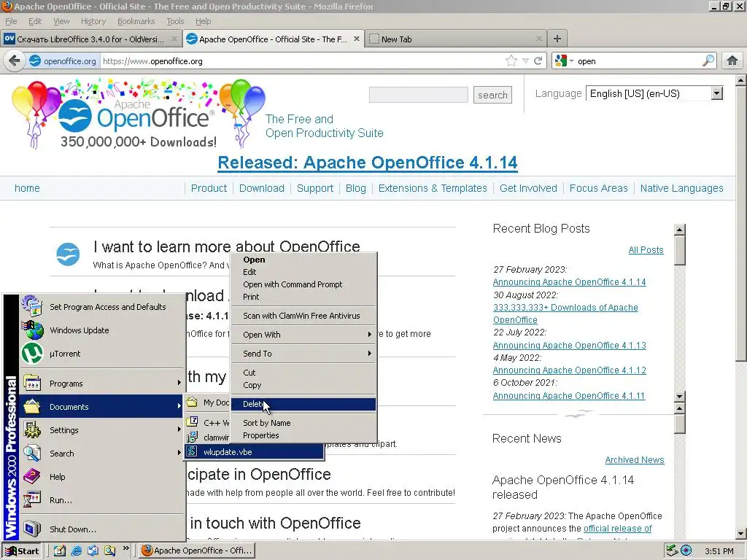Launch Outlook Express from quick launch
Image resolution: width=747 pixels, height=560 pixels.
click(x=93, y=551)
